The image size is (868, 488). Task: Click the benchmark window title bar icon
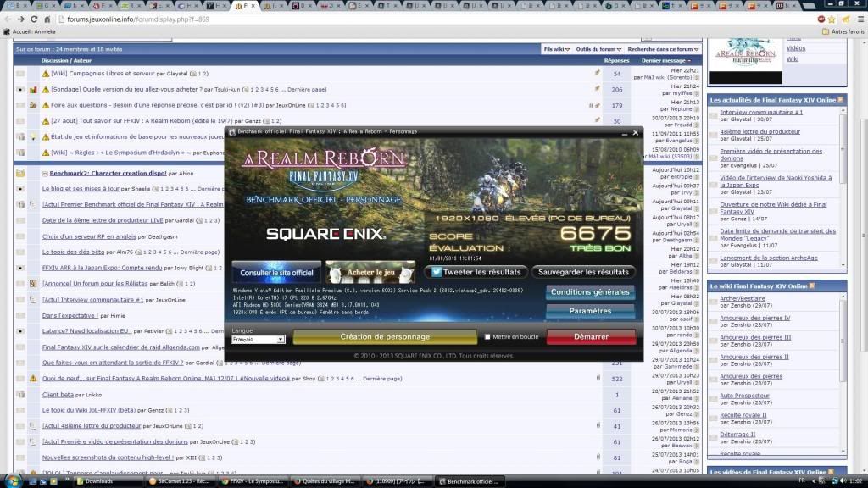[x=232, y=131]
